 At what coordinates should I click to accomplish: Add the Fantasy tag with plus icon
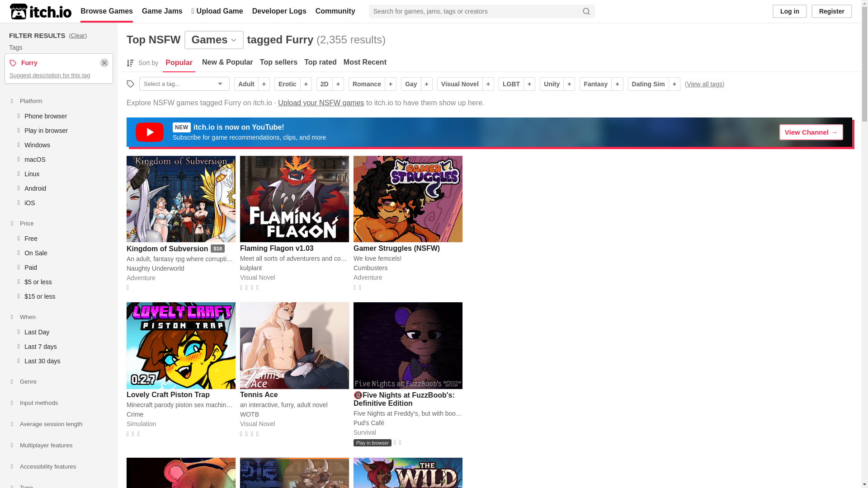(618, 84)
